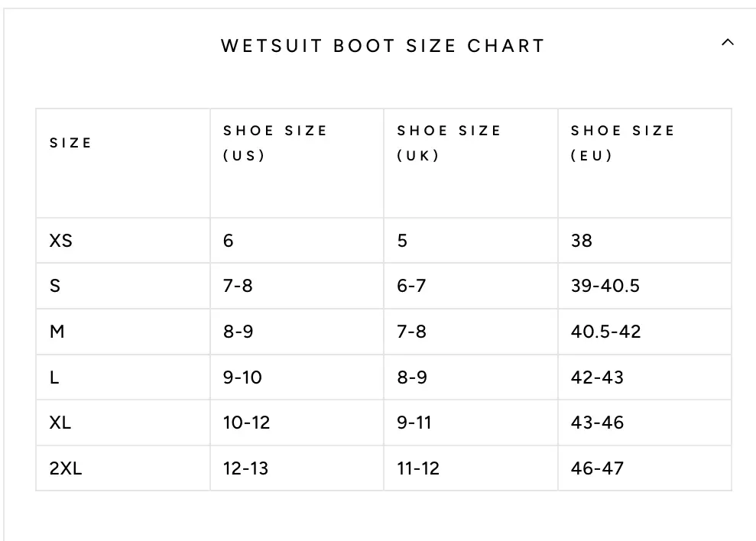Image resolution: width=756 pixels, height=541 pixels.
Task: Click the US 12-13 cell
Action: tap(246, 468)
